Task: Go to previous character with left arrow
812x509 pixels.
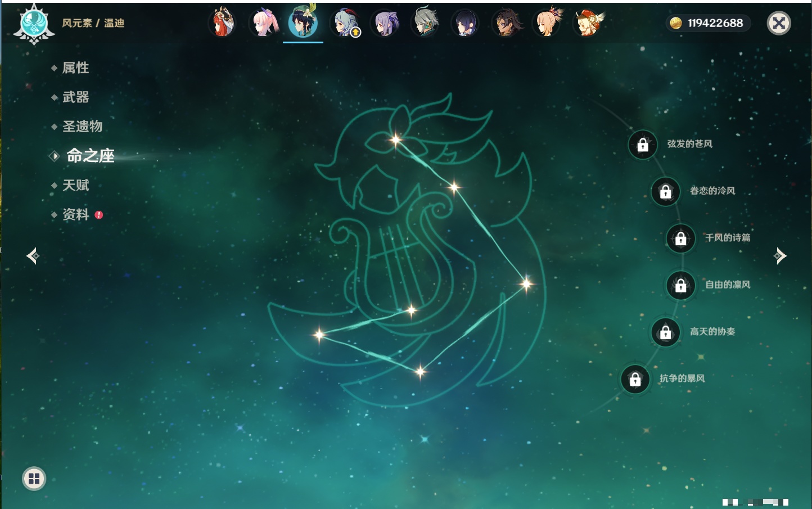Action: tap(33, 256)
